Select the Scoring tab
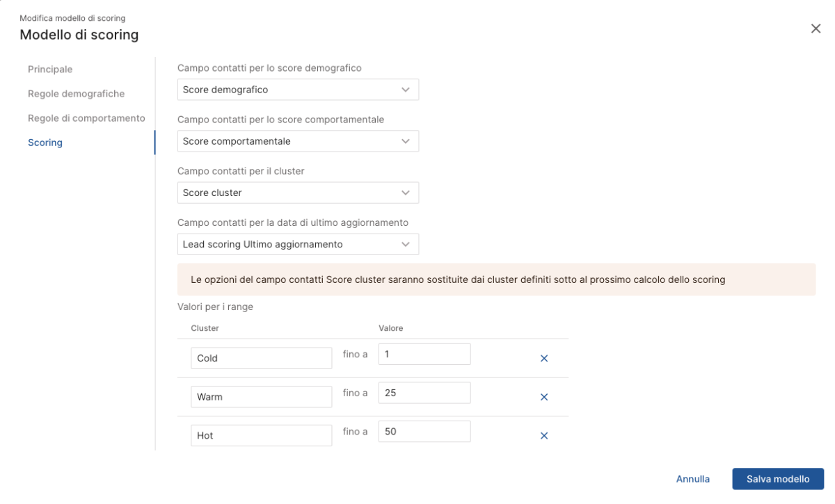The image size is (835, 504). [x=45, y=143]
